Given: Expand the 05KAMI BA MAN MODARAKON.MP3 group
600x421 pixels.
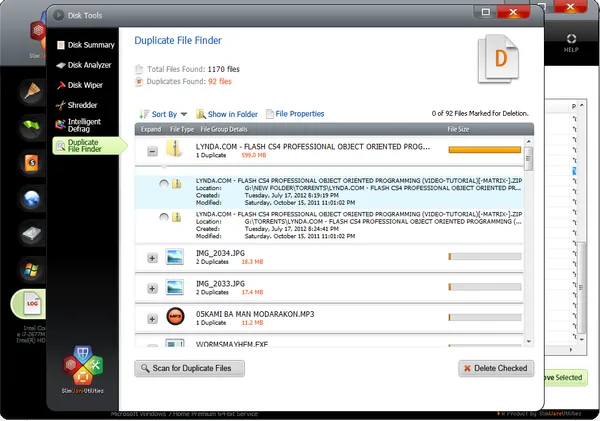Looking at the screenshot, I should (152, 319).
